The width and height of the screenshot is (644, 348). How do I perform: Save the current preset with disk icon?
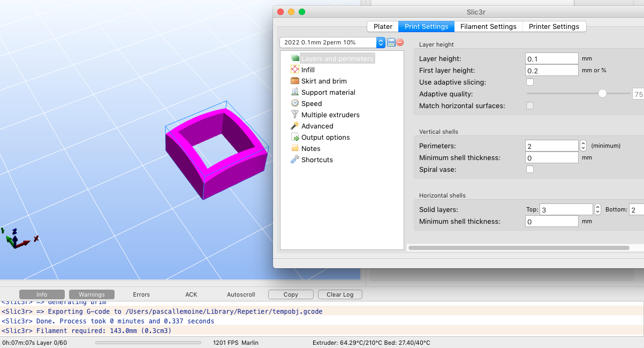point(391,42)
